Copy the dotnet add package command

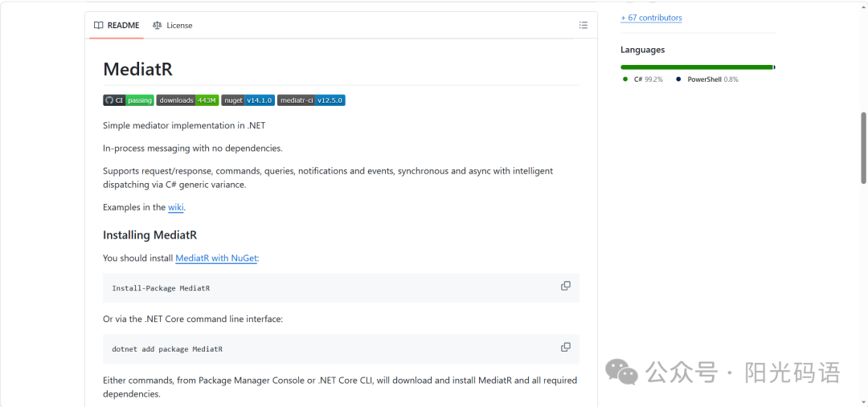(565, 348)
